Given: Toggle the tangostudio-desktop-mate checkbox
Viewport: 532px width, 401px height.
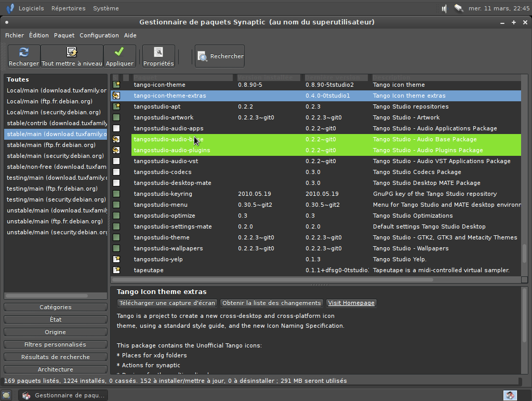Looking at the screenshot, I should click(x=116, y=183).
